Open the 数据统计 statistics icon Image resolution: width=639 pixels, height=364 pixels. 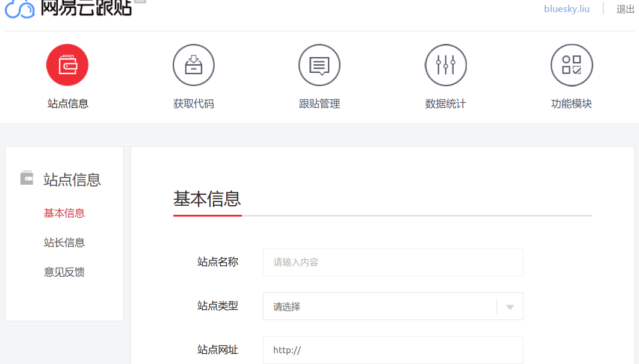pyautogui.click(x=446, y=65)
